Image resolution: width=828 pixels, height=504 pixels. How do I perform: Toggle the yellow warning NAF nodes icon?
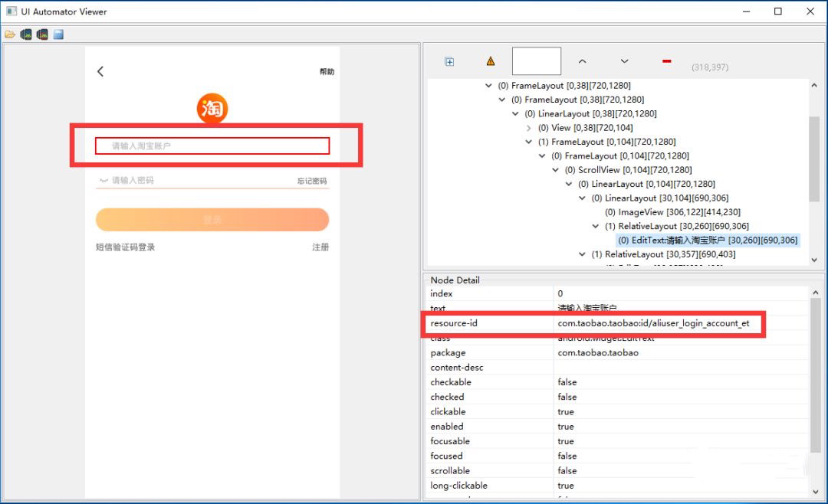click(x=491, y=61)
